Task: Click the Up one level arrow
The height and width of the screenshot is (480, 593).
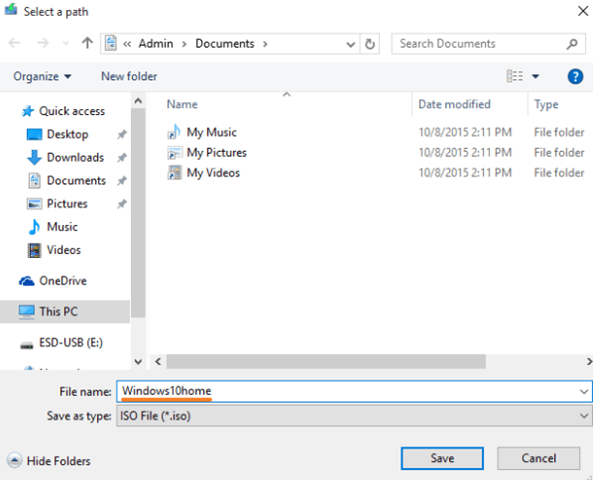Action: pos(87,43)
